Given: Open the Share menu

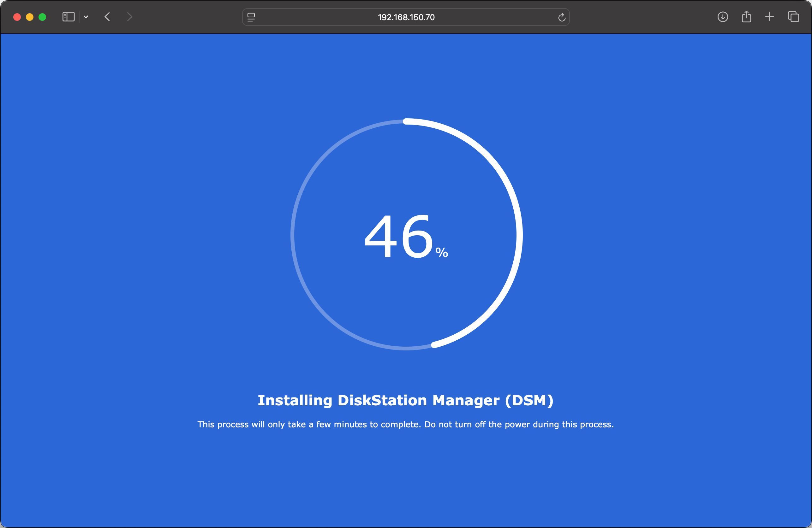Looking at the screenshot, I should (746, 17).
